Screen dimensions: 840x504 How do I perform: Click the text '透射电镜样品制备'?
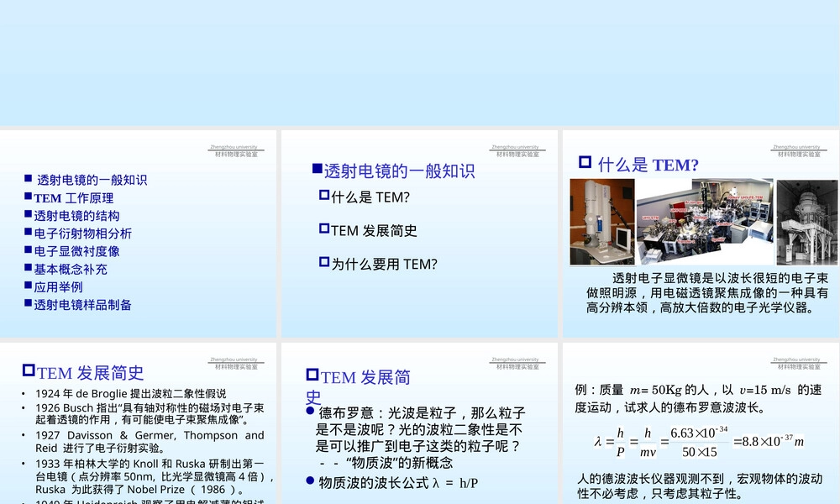82,305
